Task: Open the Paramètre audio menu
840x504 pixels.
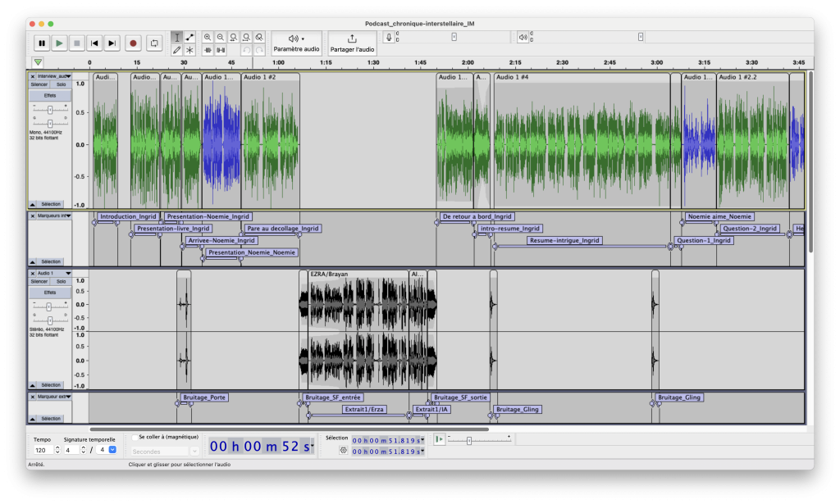Action: coord(296,43)
